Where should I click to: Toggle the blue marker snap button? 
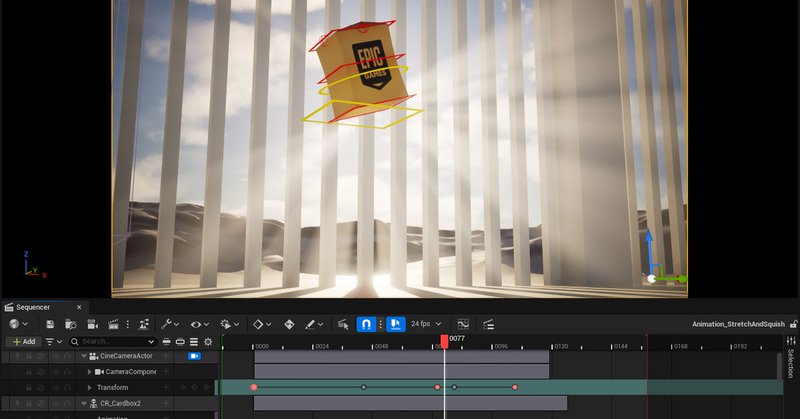pyautogui.click(x=395, y=324)
